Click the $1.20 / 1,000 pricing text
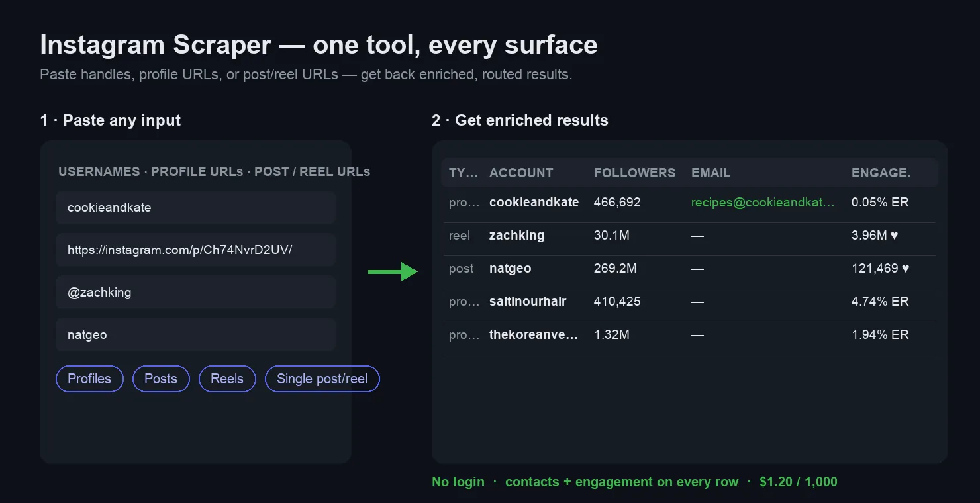This screenshot has height=503, width=980. [x=799, y=482]
